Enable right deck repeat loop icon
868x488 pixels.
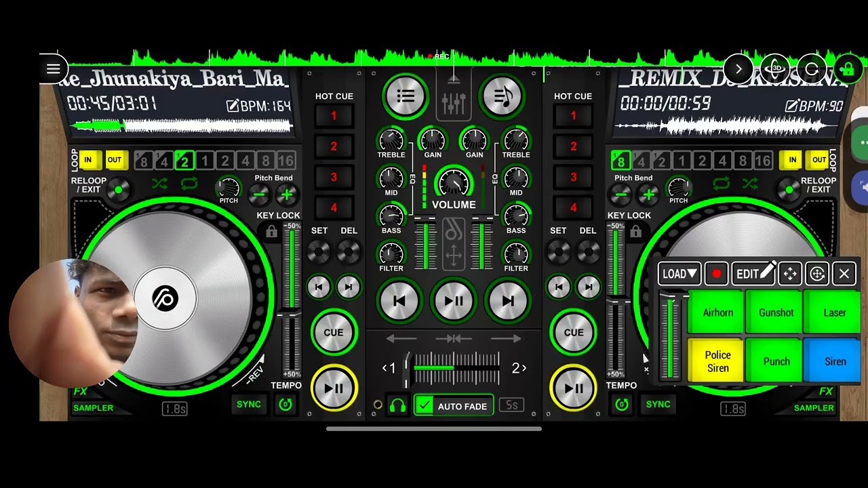721,183
